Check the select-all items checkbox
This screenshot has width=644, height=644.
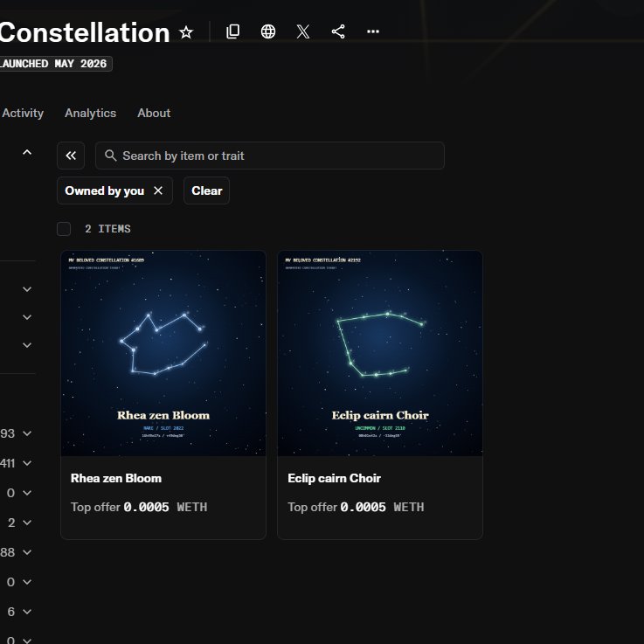(64, 229)
